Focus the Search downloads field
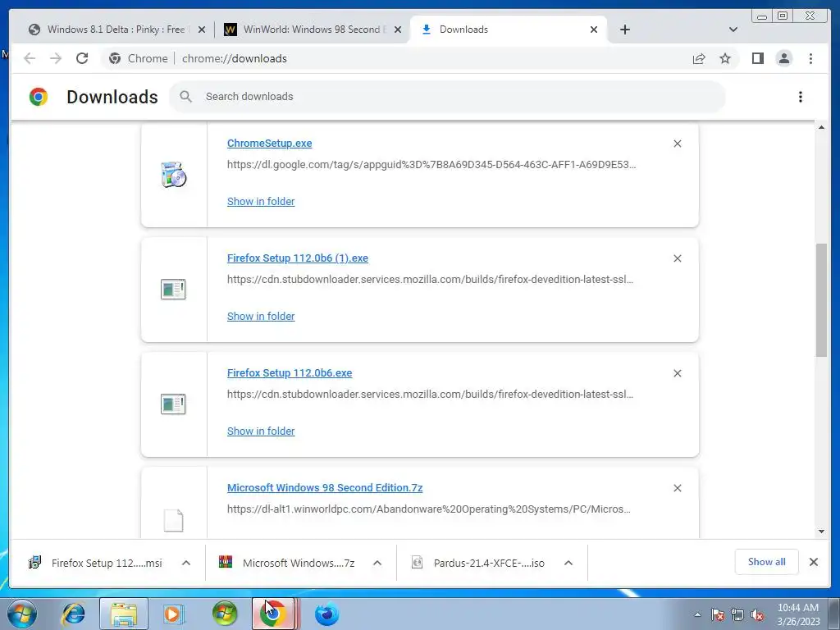 pos(447,97)
